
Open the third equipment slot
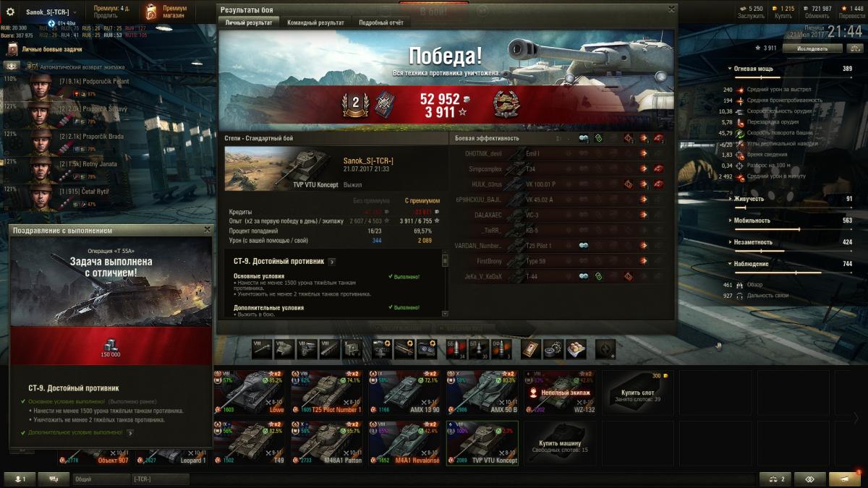click(x=427, y=349)
